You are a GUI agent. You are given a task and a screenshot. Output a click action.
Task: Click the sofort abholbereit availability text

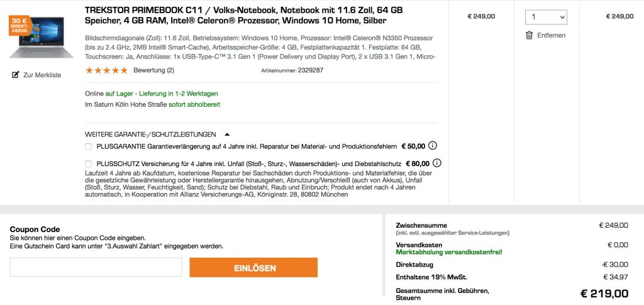point(194,104)
